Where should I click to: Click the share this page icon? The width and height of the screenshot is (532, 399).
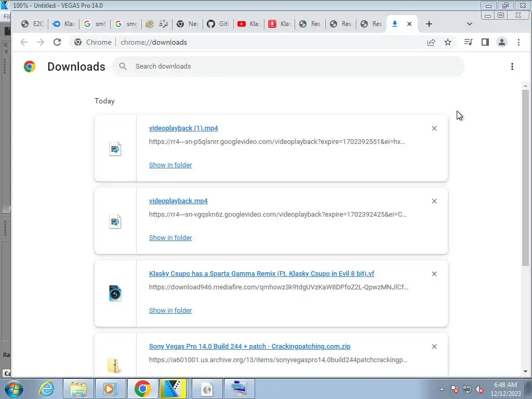click(x=431, y=42)
